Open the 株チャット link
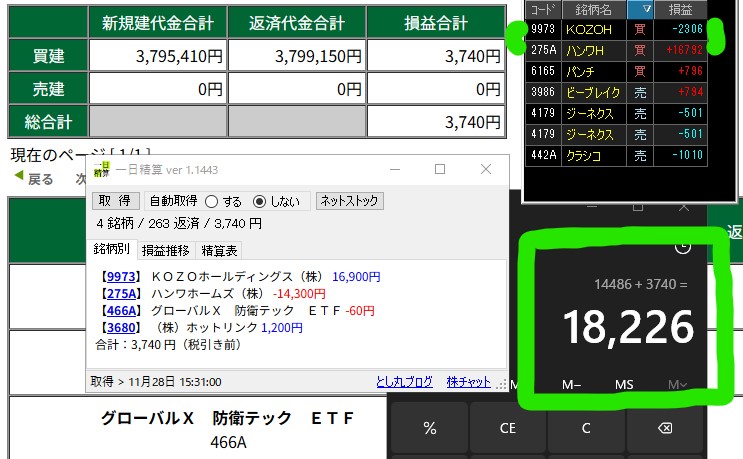This screenshot has width=743, height=459. point(467,381)
